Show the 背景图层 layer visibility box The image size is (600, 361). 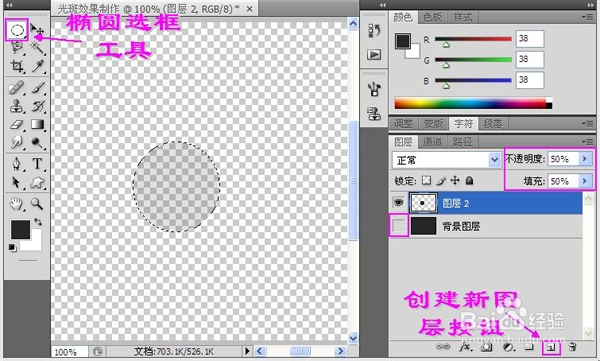(x=398, y=225)
